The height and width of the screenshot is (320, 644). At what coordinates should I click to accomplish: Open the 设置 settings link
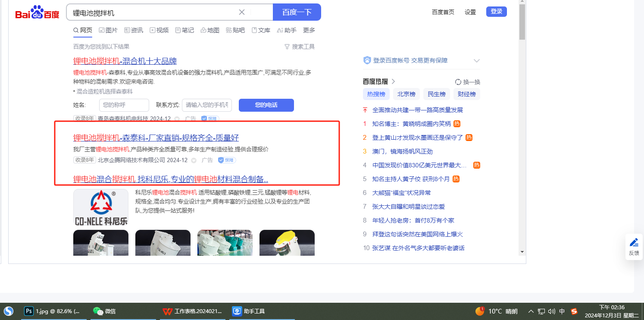[470, 12]
